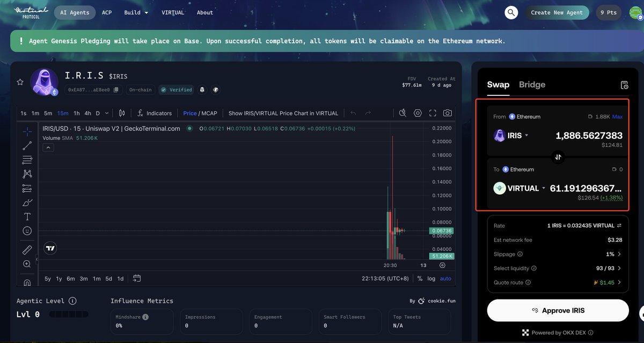The image size is (644, 343).
Task: Click Max to use full IRIS balance
Action: (x=618, y=116)
